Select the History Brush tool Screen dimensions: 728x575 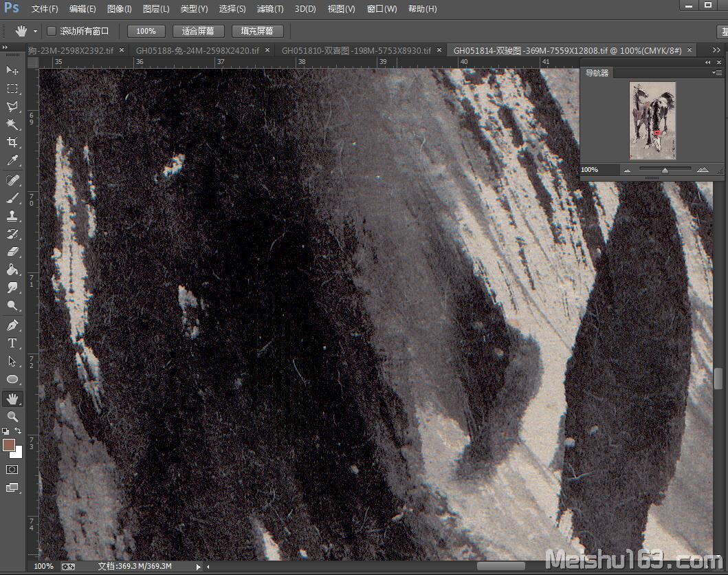tap(12, 234)
